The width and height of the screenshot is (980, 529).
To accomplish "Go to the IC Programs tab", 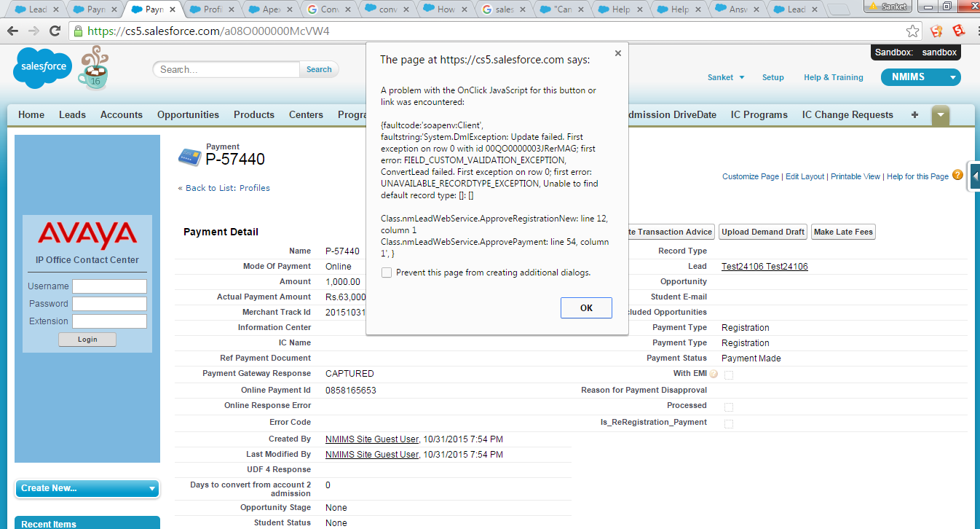I will (759, 115).
